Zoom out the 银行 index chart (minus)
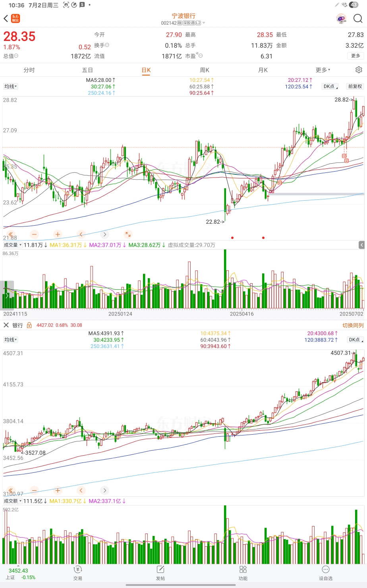367x588 pixels. (x=34, y=490)
